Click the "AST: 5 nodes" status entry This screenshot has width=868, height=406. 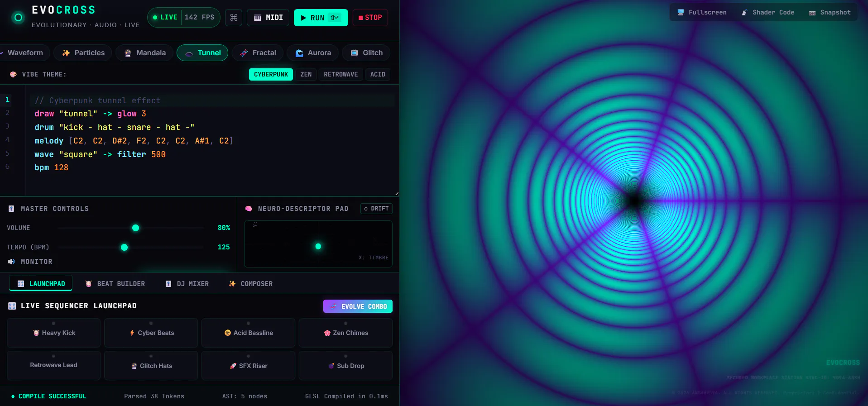[x=245, y=396]
